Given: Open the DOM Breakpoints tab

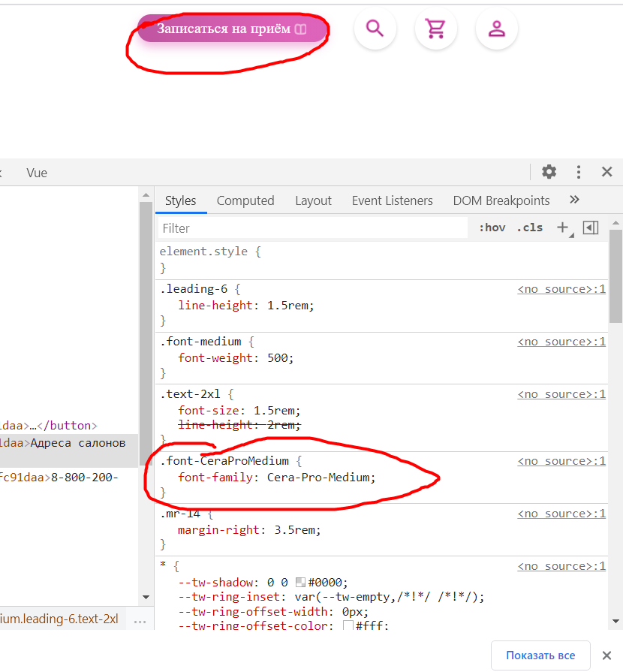Looking at the screenshot, I should [501, 200].
